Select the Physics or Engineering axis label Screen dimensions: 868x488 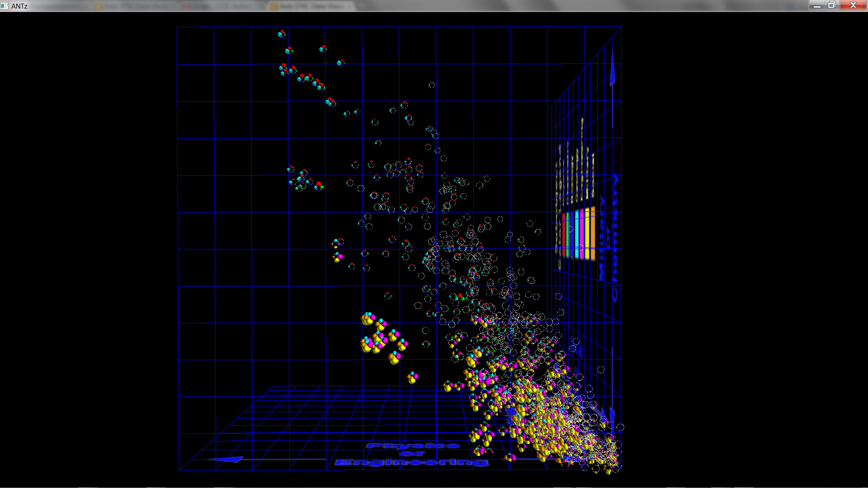coord(412,454)
